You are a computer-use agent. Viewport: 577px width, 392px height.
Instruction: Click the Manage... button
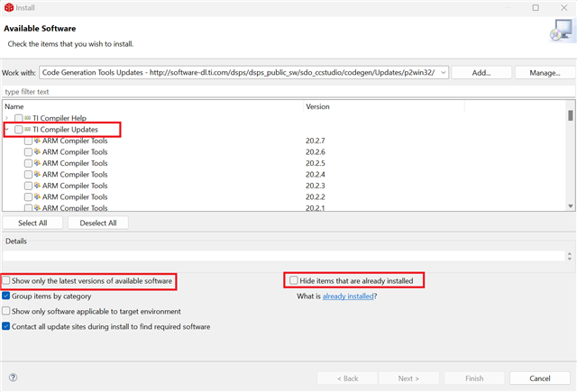545,73
